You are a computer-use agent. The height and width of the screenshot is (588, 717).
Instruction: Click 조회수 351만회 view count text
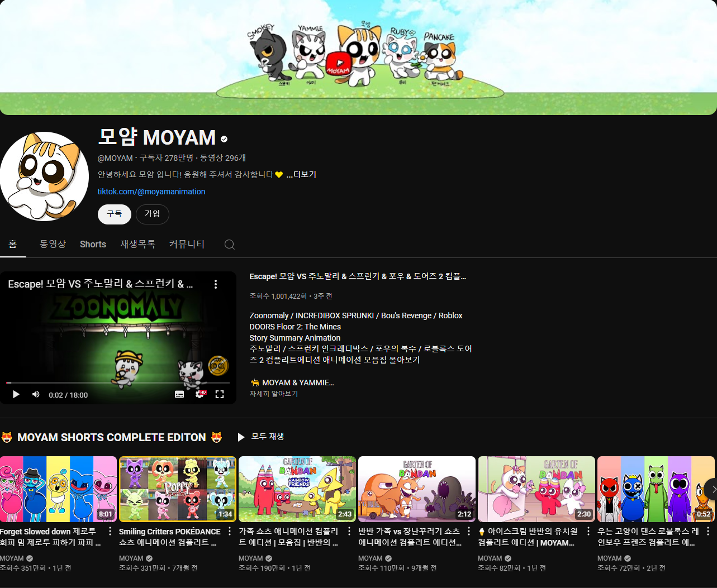[x=23, y=568]
